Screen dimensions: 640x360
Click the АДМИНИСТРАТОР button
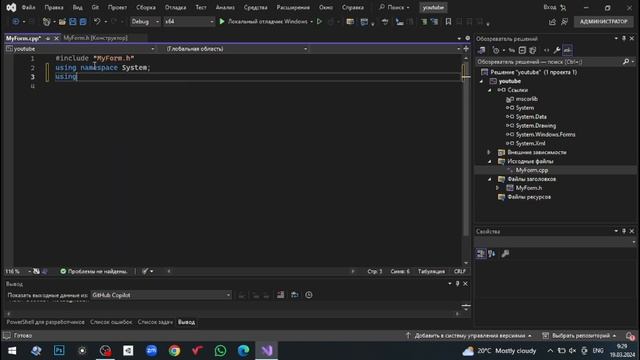click(x=604, y=21)
